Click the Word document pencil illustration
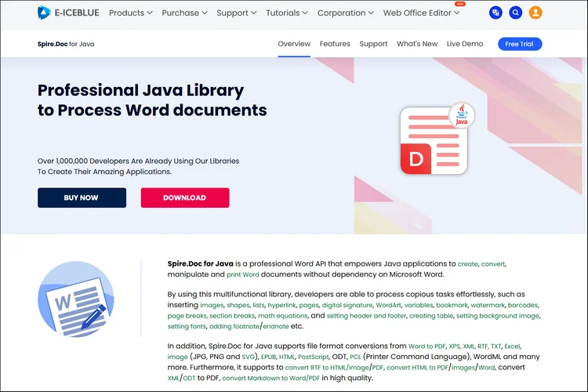588x392 pixels. (x=76, y=299)
